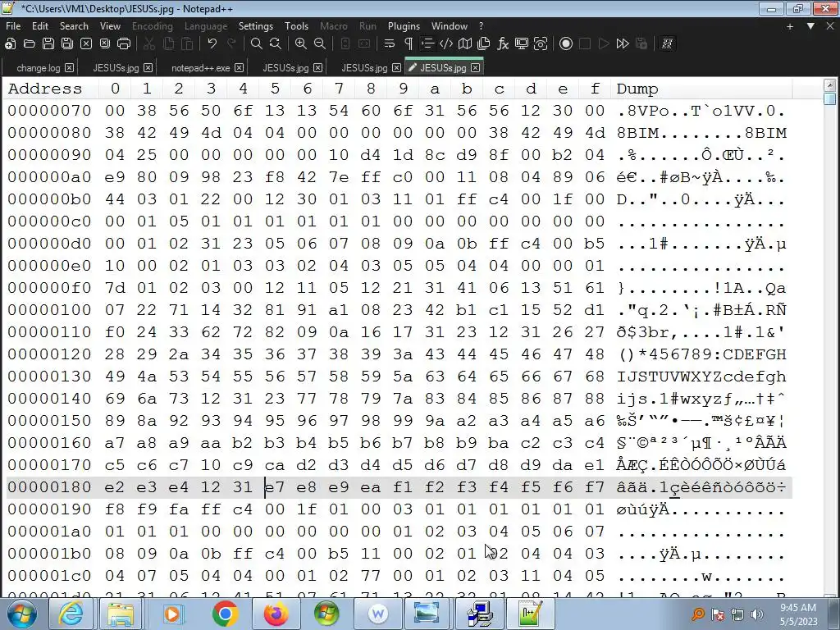
Task: Open Find with the magnifier icon
Action: [257, 44]
